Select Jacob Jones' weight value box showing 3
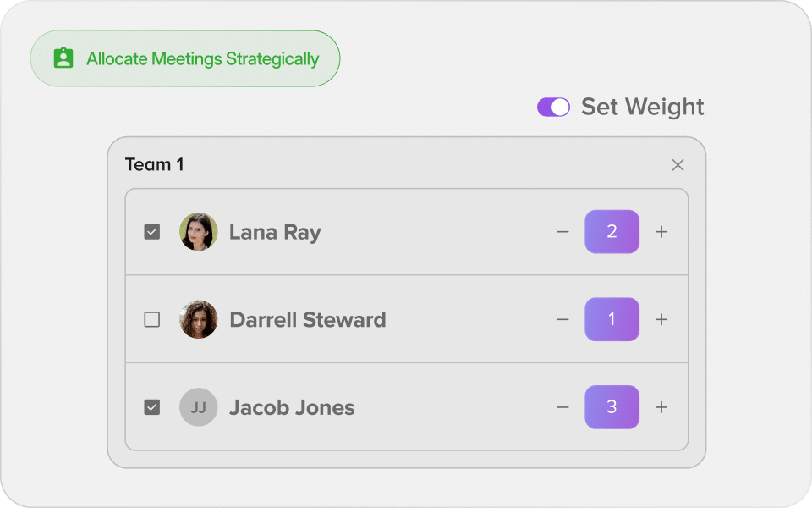This screenshot has height=508, width=812. click(612, 407)
